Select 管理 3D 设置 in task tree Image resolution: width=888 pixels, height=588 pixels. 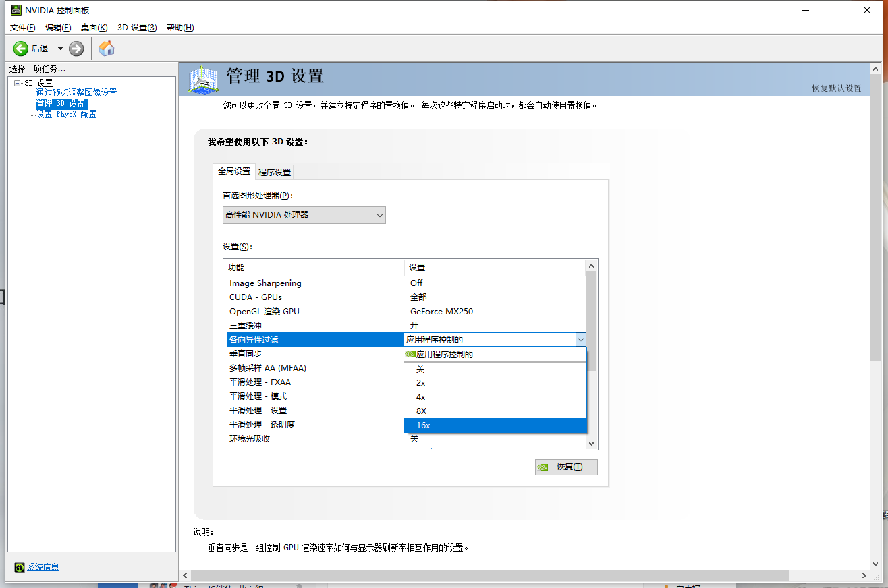[x=61, y=104]
